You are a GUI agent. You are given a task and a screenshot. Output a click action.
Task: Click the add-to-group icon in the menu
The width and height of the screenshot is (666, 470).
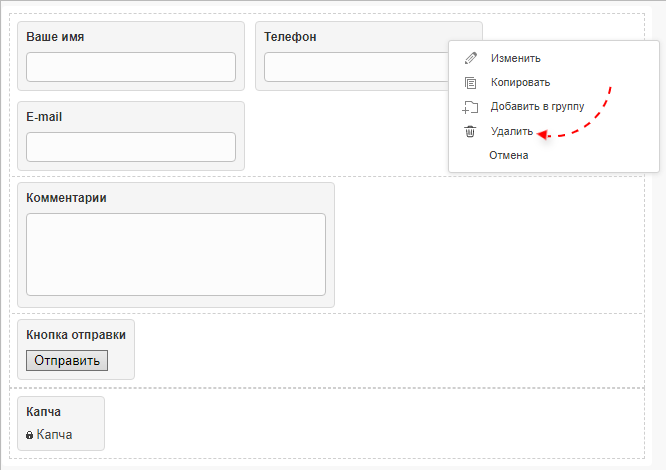(x=471, y=107)
